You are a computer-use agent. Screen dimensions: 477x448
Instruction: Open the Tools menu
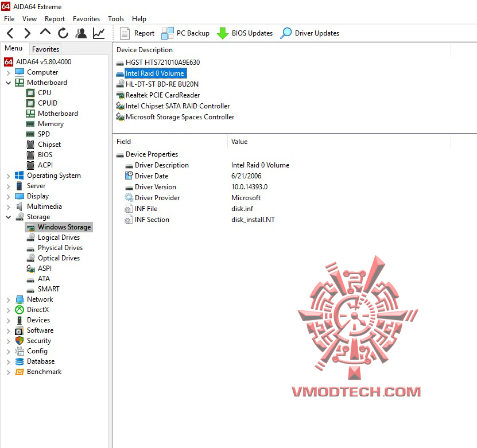[x=116, y=18]
